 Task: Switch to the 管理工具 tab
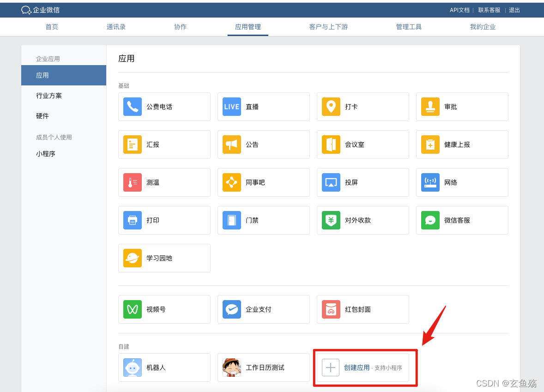[x=409, y=27]
